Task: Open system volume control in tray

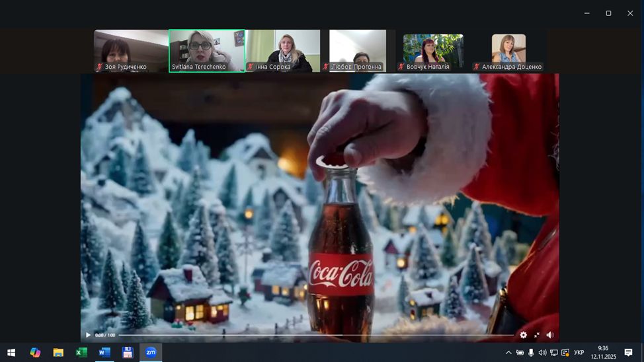Action: click(x=542, y=353)
